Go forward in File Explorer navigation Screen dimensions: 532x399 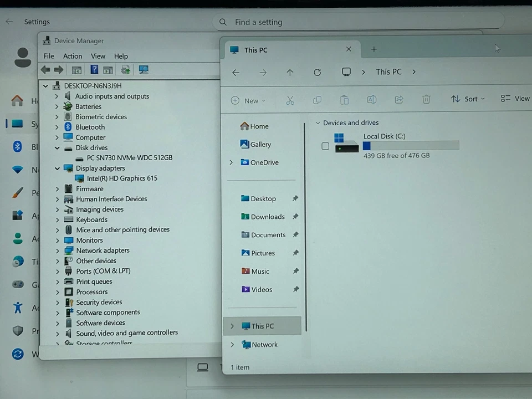click(x=263, y=73)
